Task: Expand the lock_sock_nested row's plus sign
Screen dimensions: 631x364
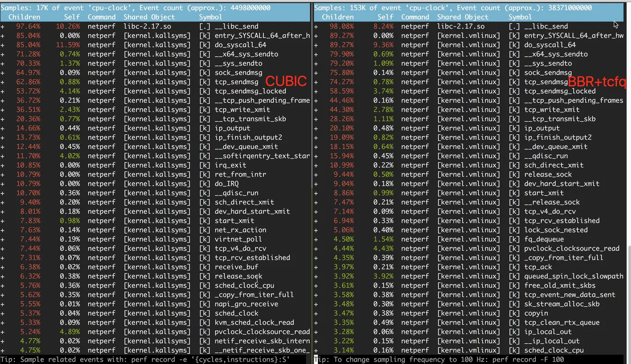Action: pyautogui.click(x=316, y=230)
